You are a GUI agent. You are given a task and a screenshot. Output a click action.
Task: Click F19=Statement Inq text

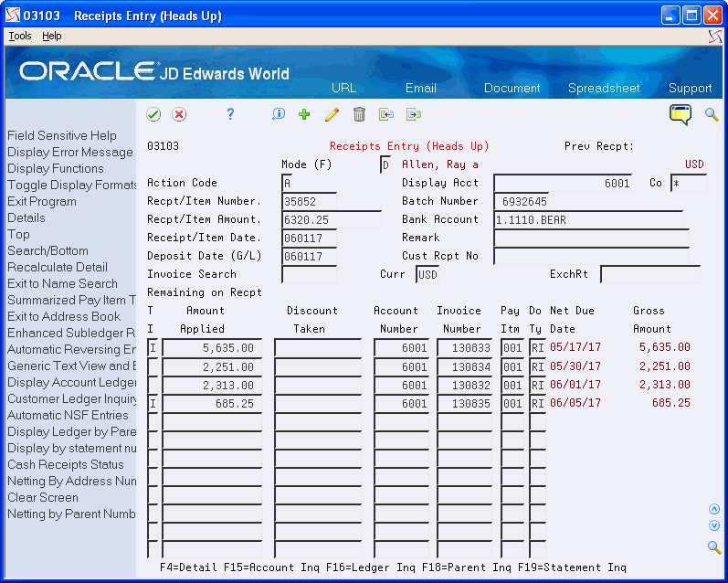click(x=572, y=567)
